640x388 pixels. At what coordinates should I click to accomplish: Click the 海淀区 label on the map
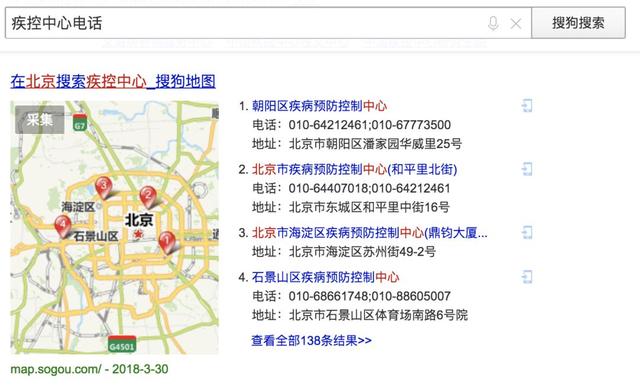78,207
